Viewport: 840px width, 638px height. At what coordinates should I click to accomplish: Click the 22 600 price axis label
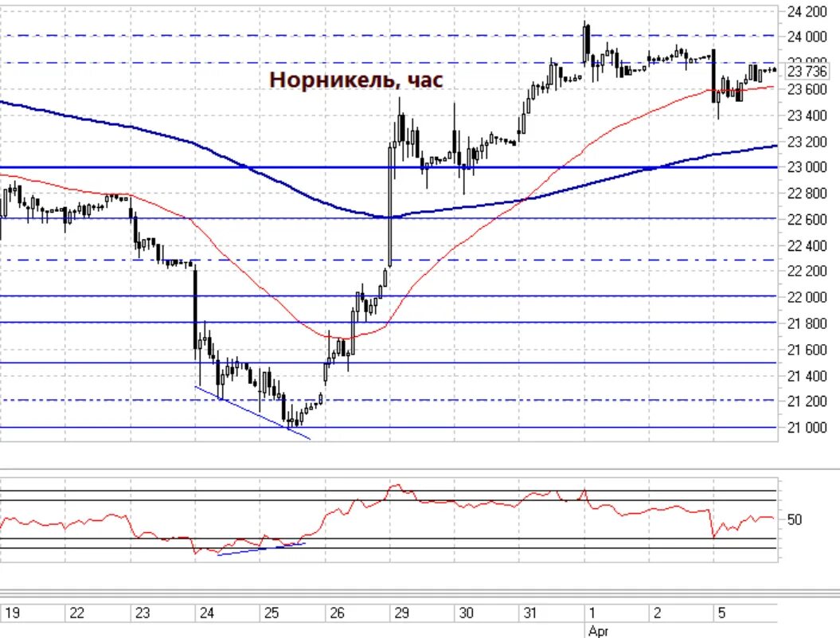tap(807, 219)
